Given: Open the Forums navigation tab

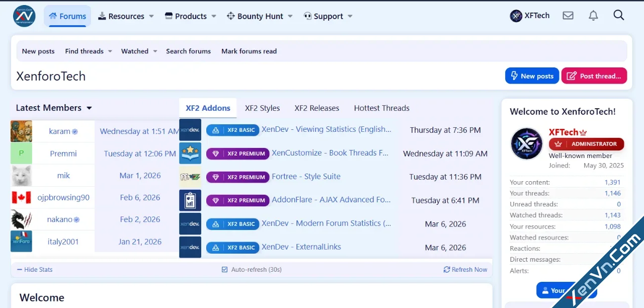Looking at the screenshot, I should [67, 16].
